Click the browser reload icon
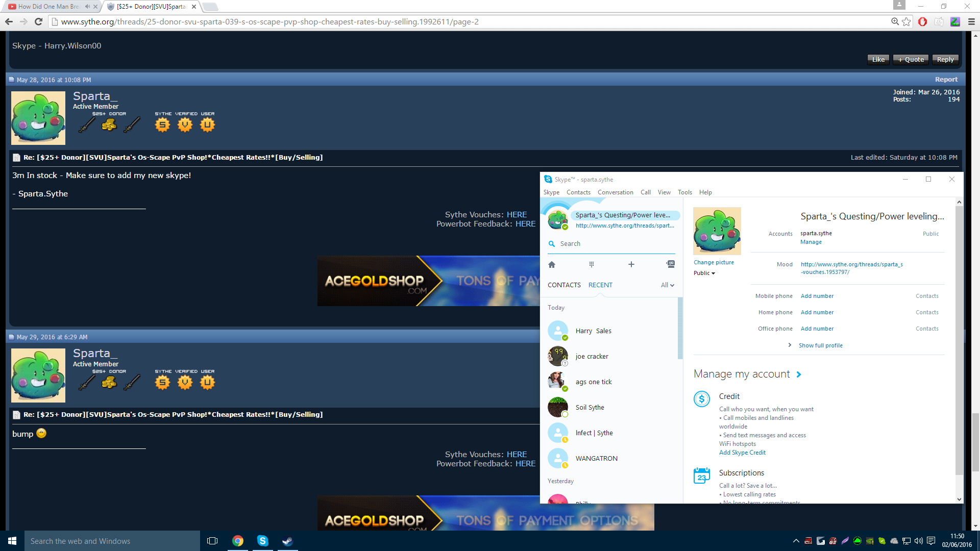 click(38, 21)
